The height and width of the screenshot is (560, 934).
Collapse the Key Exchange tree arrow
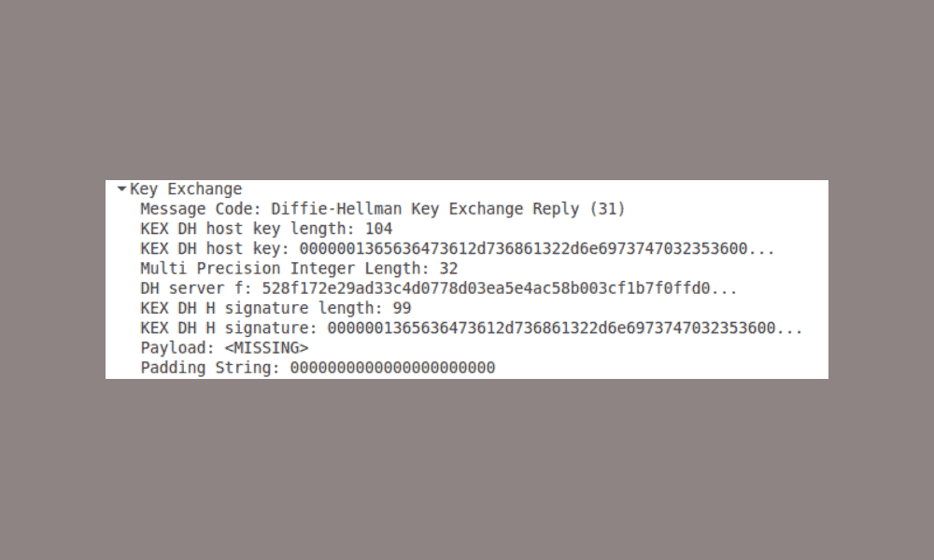[121, 189]
